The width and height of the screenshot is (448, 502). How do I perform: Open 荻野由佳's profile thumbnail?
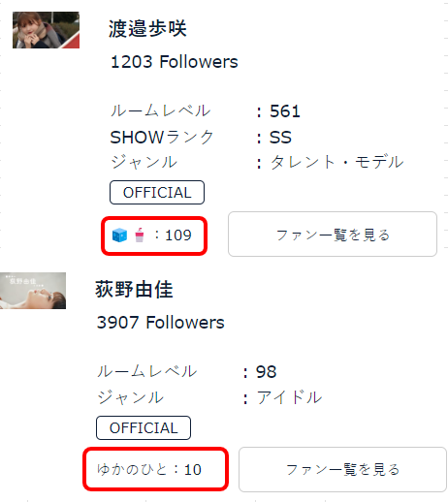[x=33, y=291]
